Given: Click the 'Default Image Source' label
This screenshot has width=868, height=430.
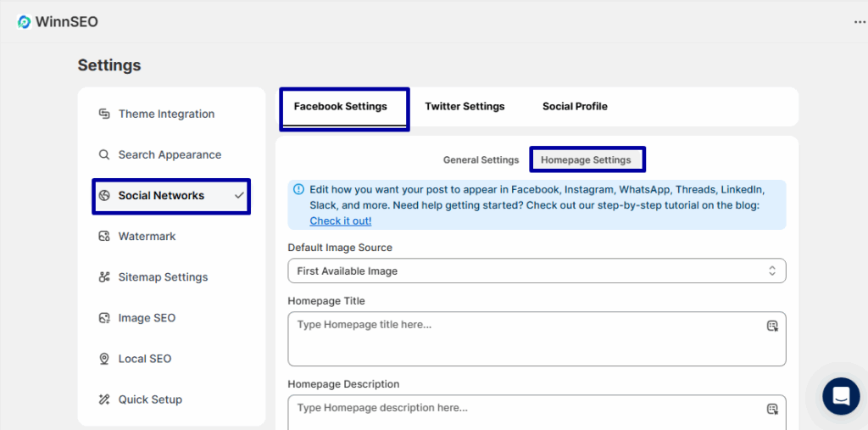Looking at the screenshot, I should tap(340, 248).
